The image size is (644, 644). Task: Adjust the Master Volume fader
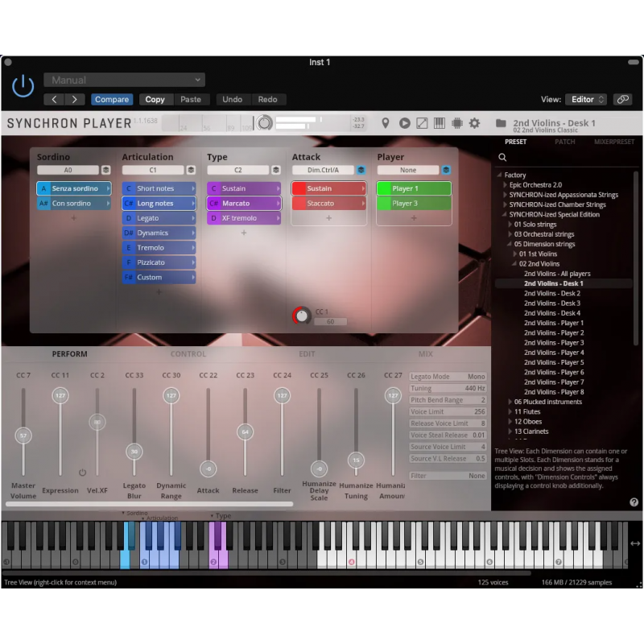click(23, 435)
